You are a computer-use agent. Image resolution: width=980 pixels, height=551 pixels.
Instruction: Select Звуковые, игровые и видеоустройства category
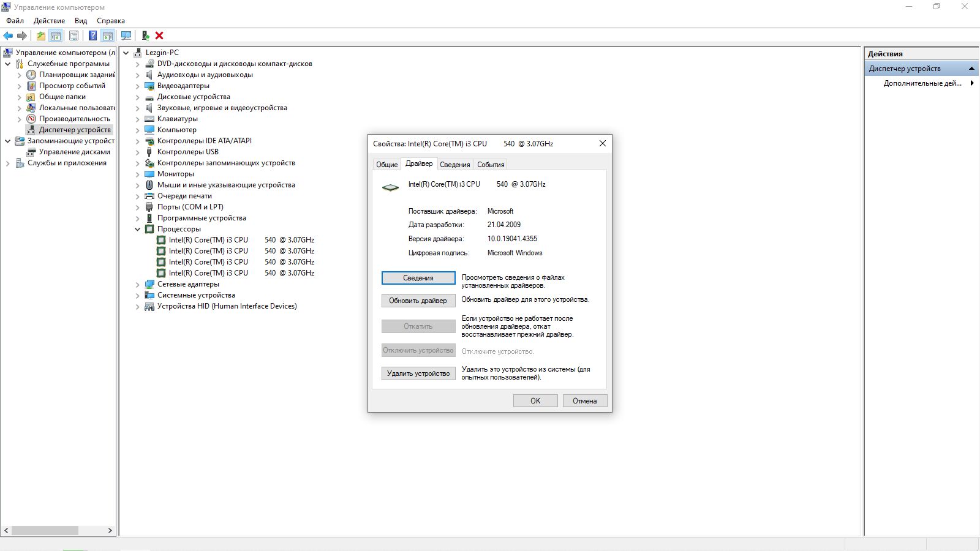222,108
